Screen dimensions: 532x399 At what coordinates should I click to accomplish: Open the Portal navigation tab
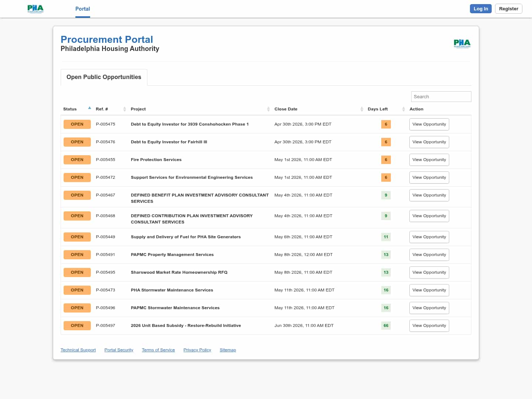pos(82,9)
